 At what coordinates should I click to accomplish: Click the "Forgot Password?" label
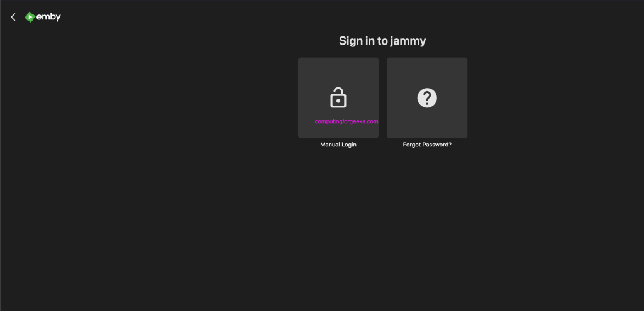tap(427, 145)
